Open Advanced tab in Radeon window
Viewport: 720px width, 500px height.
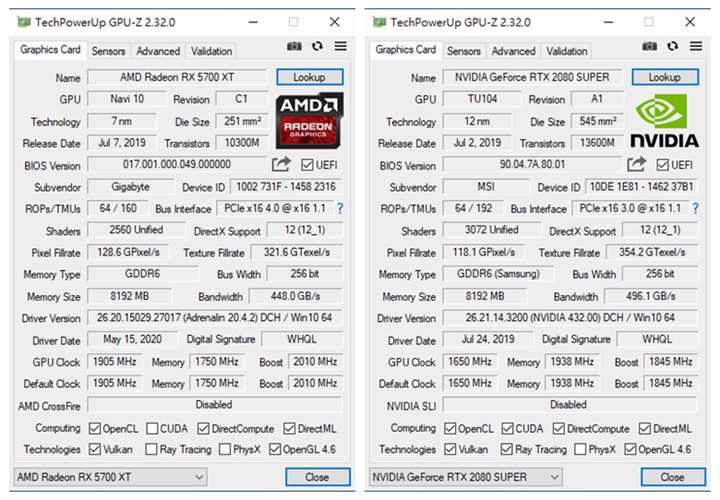coord(158,51)
